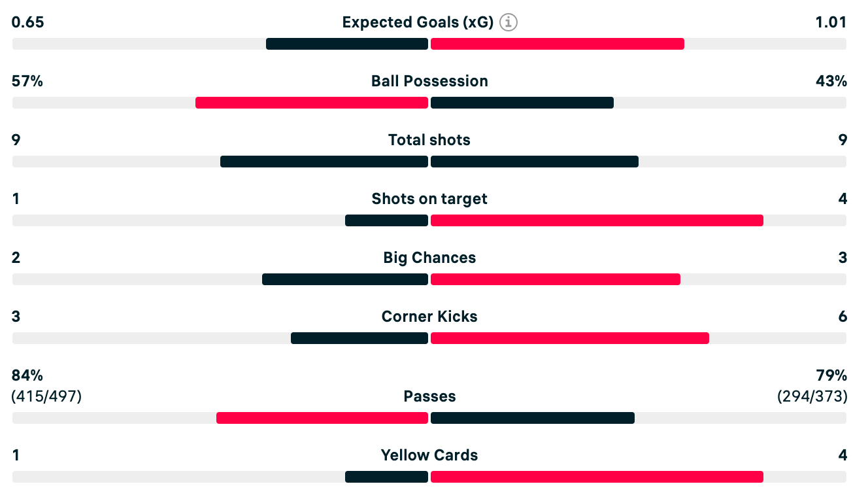The width and height of the screenshot is (868, 501).
Task: Click the red 57% possession bar
Action: coord(312,103)
